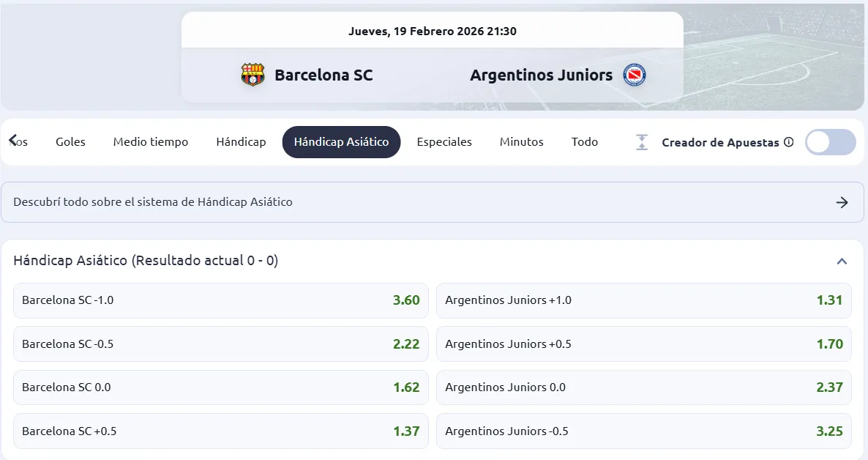Viewport: 868px width, 460px height.
Task: Enable the Creador de Apuestas switch
Action: click(830, 142)
